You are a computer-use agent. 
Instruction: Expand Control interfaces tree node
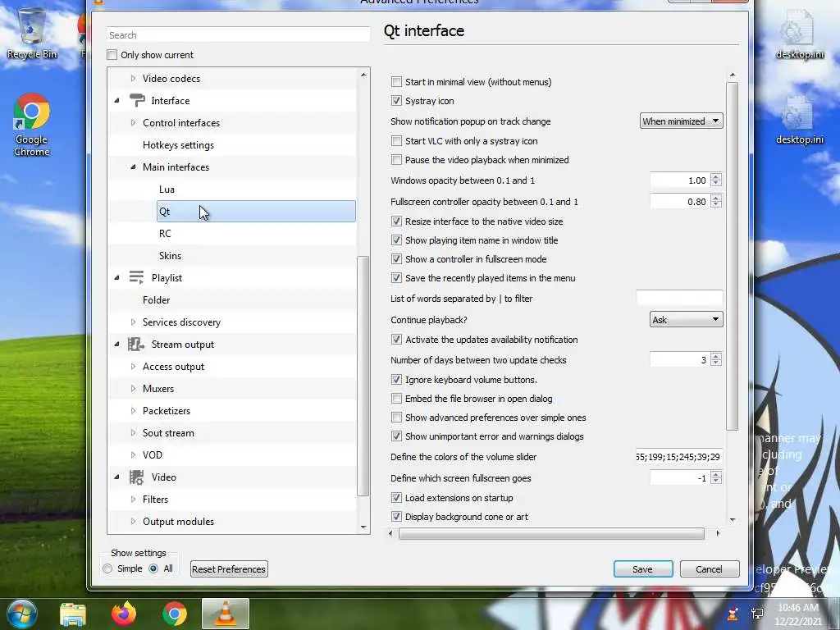click(133, 123)
